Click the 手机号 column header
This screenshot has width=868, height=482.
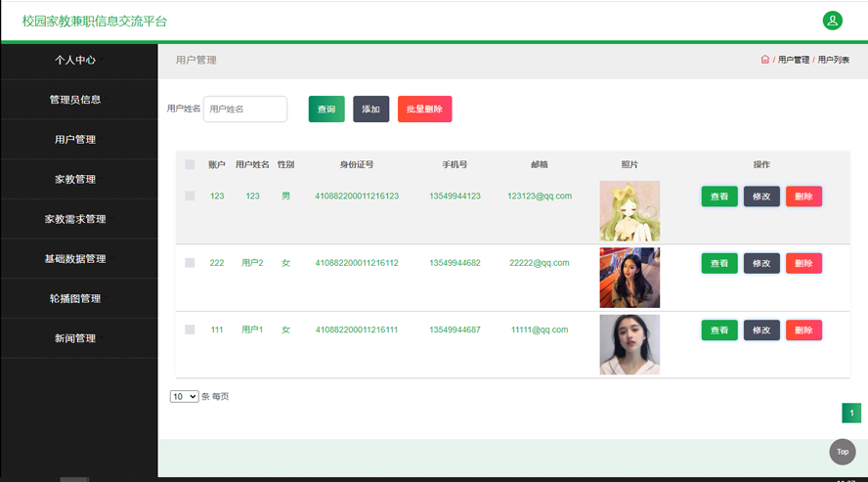455,164
